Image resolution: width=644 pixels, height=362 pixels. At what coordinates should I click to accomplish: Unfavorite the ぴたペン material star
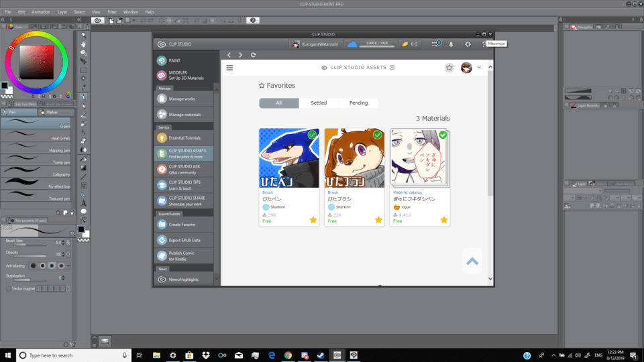(x=313, y=221)
